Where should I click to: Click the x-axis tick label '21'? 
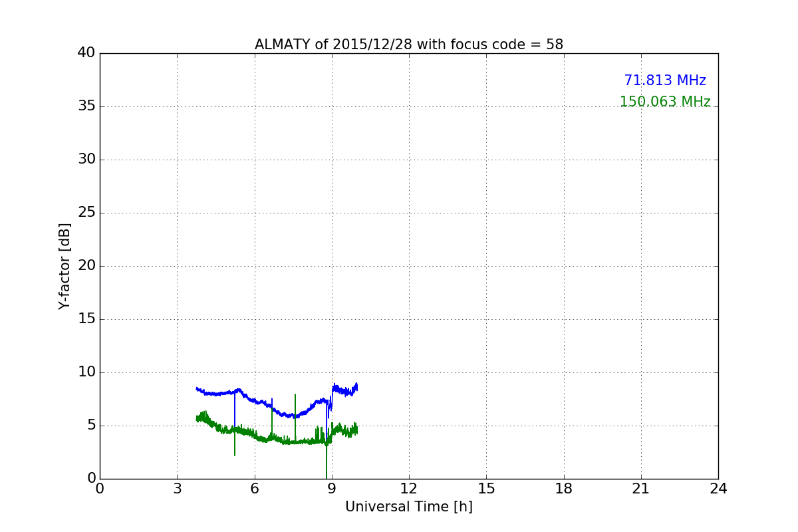tap(641, 489)
